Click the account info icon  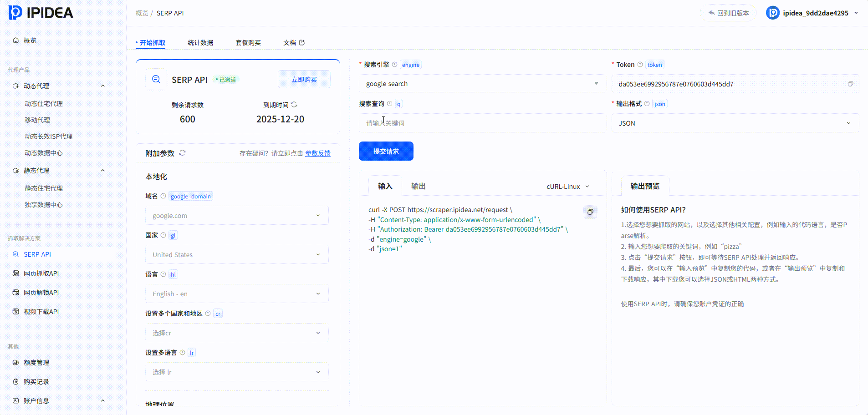pos(15,401)
